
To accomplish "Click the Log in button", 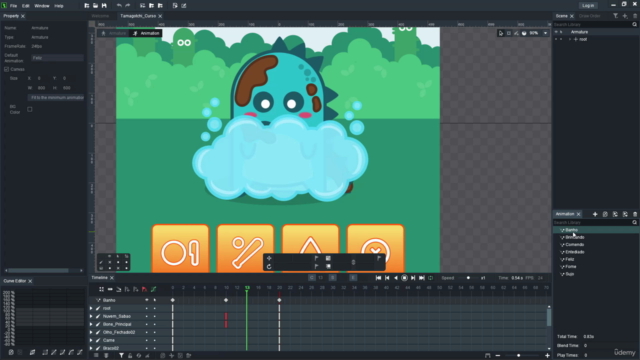I will [x=588, y=6].
